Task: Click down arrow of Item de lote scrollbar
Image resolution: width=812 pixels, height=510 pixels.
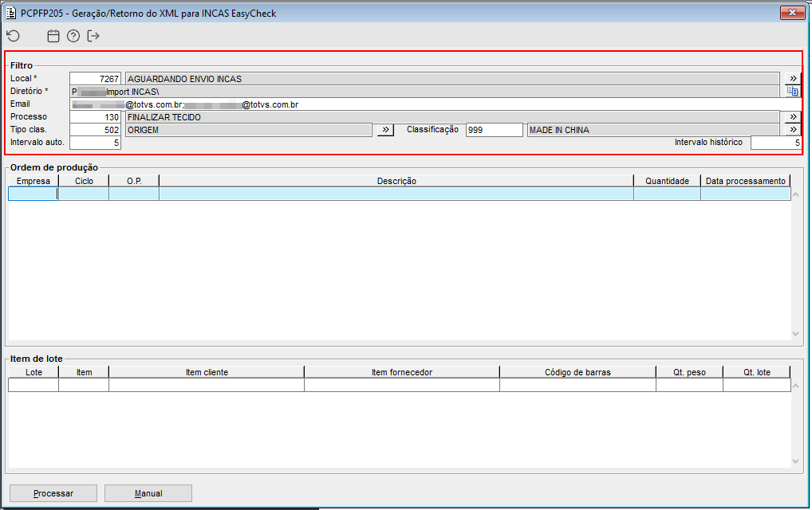Action: coord(796,461)
